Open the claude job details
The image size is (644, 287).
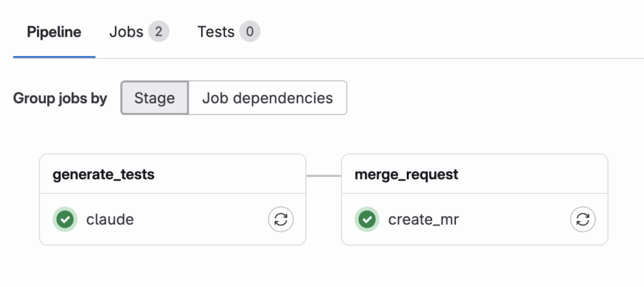pyautogui.click(x=110, y=219)
